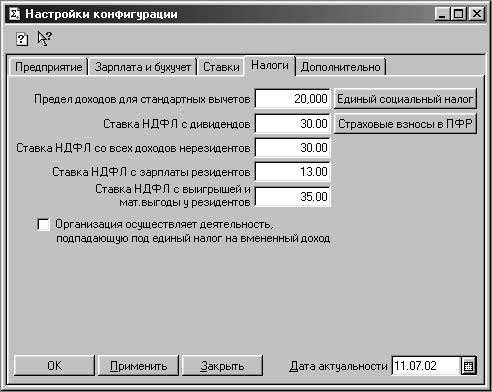Close the window with the title bar X
492x392 pixels.
pyautogui.click(x=477, y=14)
